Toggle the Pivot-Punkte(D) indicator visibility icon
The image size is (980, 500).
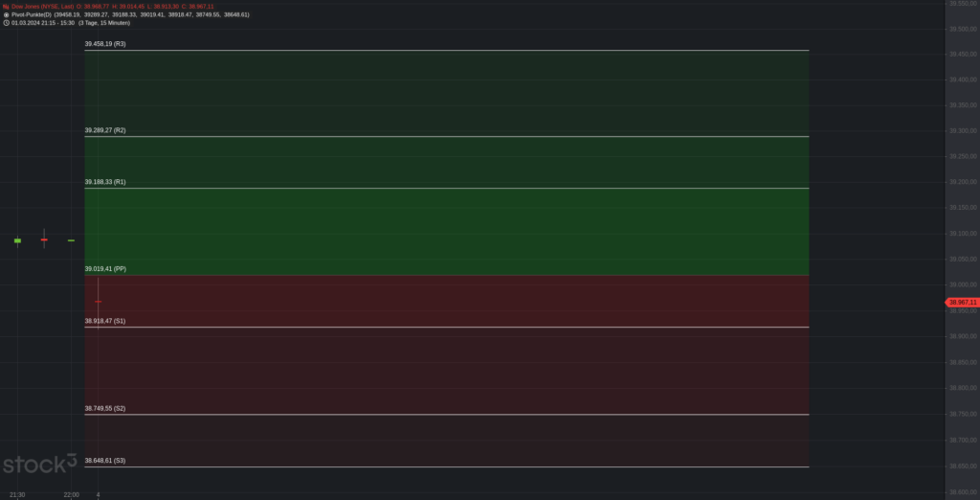6,14
